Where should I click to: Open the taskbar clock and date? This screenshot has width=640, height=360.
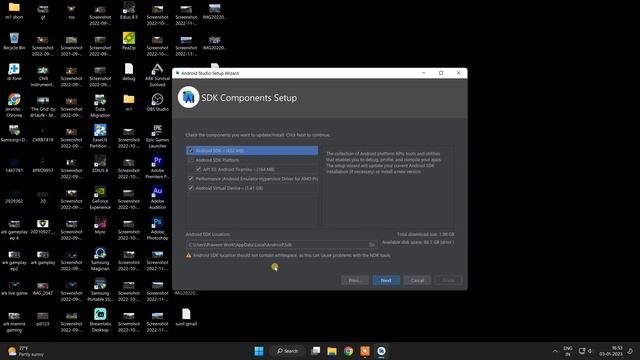(x=611, y=351)
